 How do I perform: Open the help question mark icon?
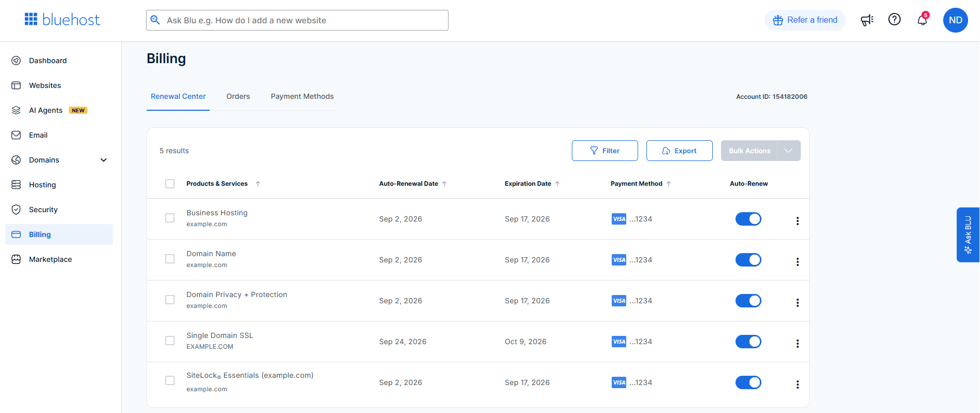click(x=895, y=20)
